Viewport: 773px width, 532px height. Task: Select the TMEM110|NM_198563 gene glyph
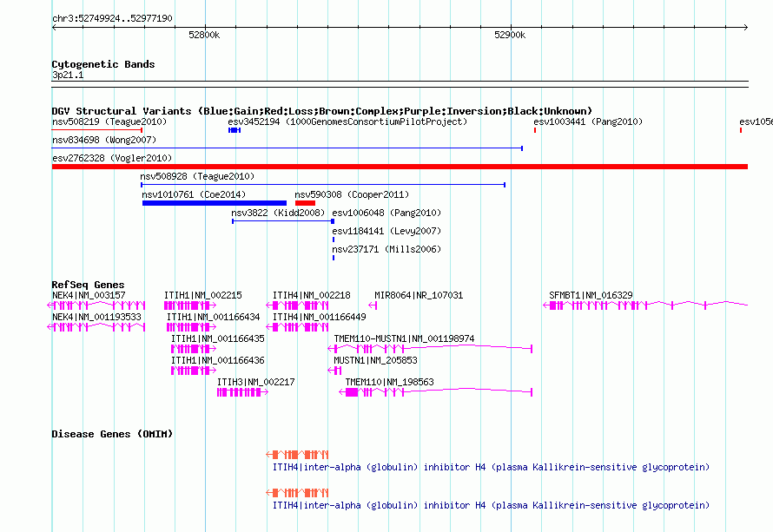tap(436, 392)
